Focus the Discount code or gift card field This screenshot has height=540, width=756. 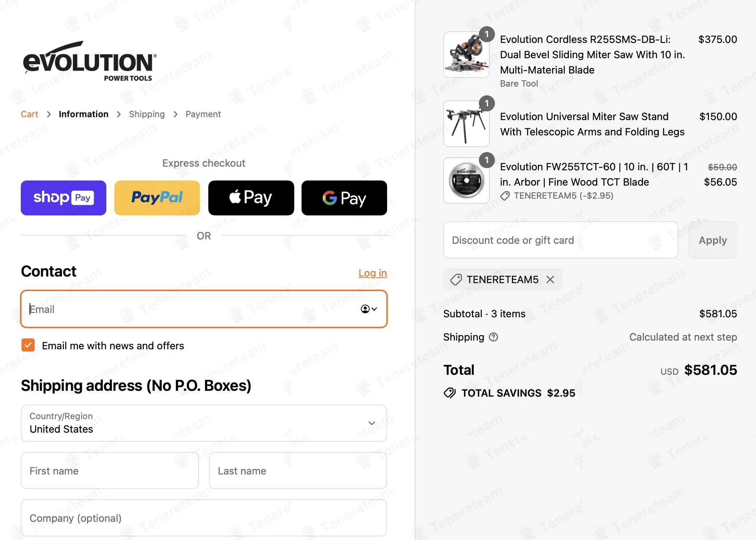[x=560, y=240]
